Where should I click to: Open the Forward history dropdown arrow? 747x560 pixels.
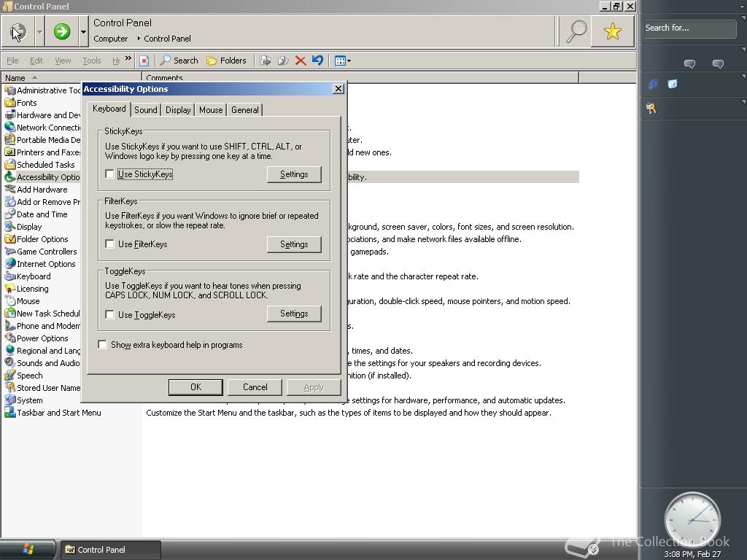click(x=83, y=31)
